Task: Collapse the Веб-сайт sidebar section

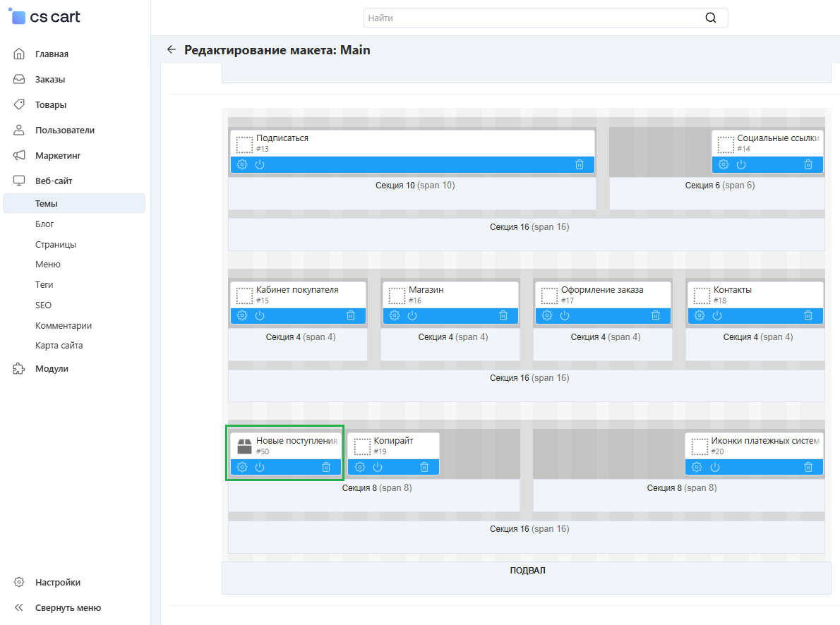Action: pyautogui.click(x=54, y=181)
